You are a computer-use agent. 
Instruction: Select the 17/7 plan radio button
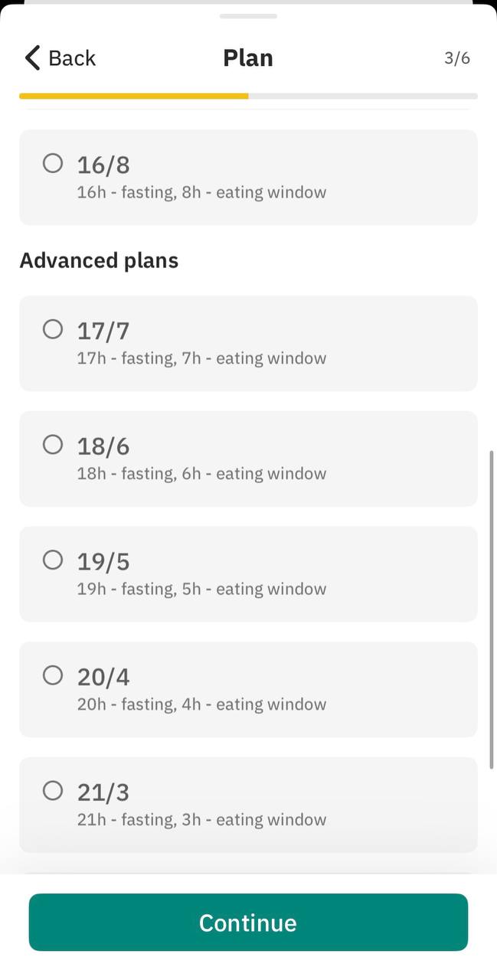(x=53, y=329)
